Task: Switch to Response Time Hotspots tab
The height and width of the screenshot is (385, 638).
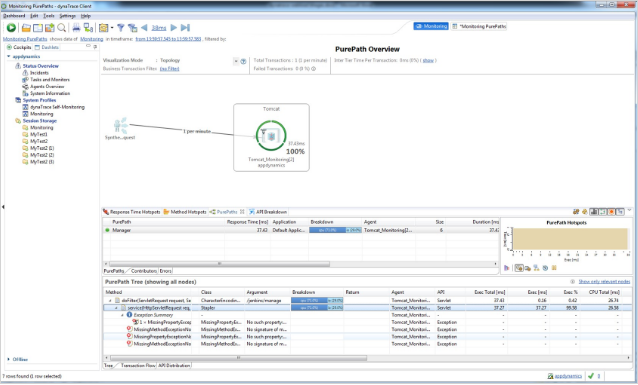Action: click(132, 212)
